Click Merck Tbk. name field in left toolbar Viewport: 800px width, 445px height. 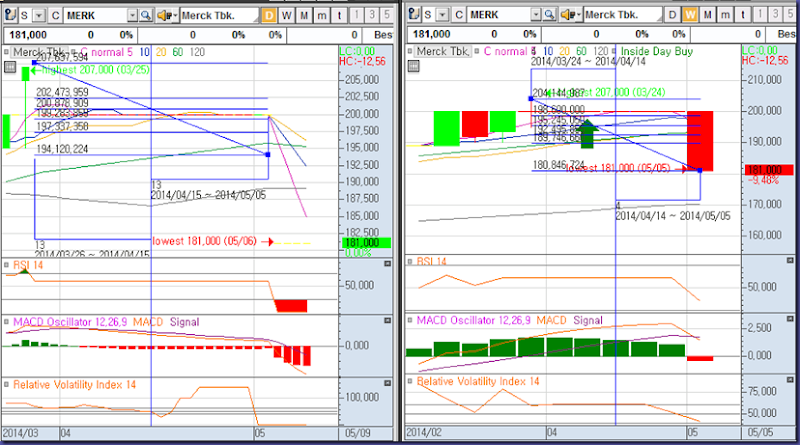pyautogui.click(x=219, y=16)
